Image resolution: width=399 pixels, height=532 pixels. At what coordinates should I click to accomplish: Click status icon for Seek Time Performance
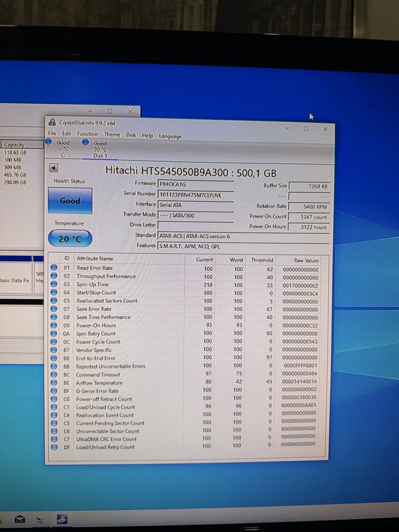pyautogui.click(x=54, y=317)
